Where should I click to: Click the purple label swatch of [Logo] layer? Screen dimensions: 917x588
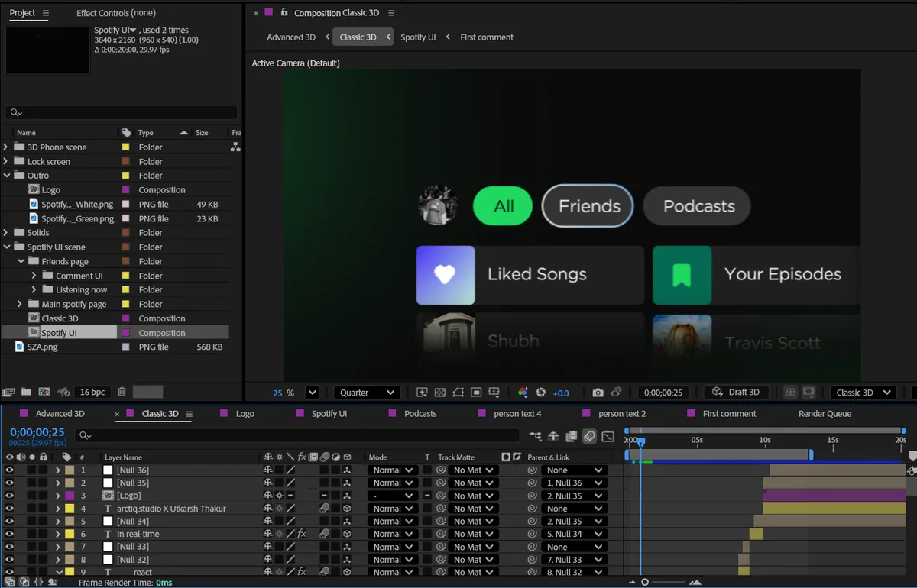[70, 496]
